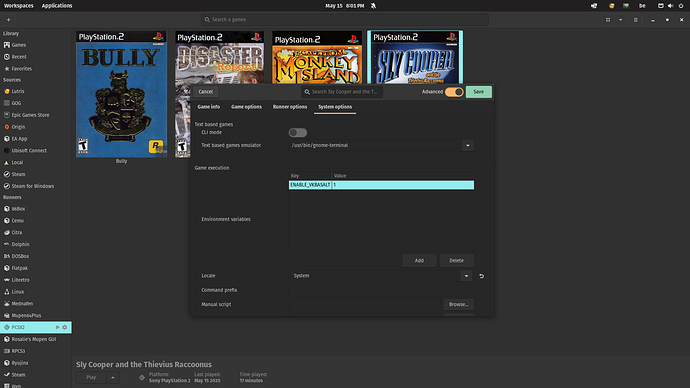The width and height of the screenshot is (690, 388).
Task: Open the Lutris hamburger menu
Action: pyautogui.click(x=635, y=20)
